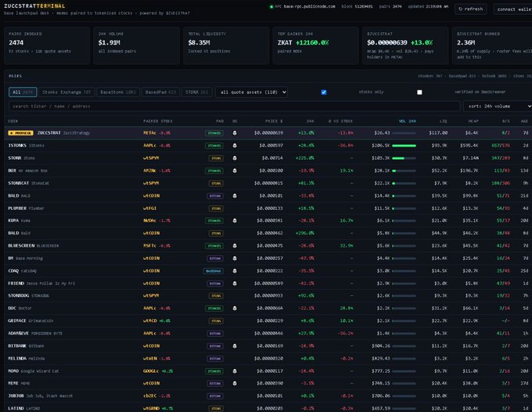This screenshot has height=412, width=532.
Task: Open DexScreener icon in KUMA row
Action: tap(235, 221)
